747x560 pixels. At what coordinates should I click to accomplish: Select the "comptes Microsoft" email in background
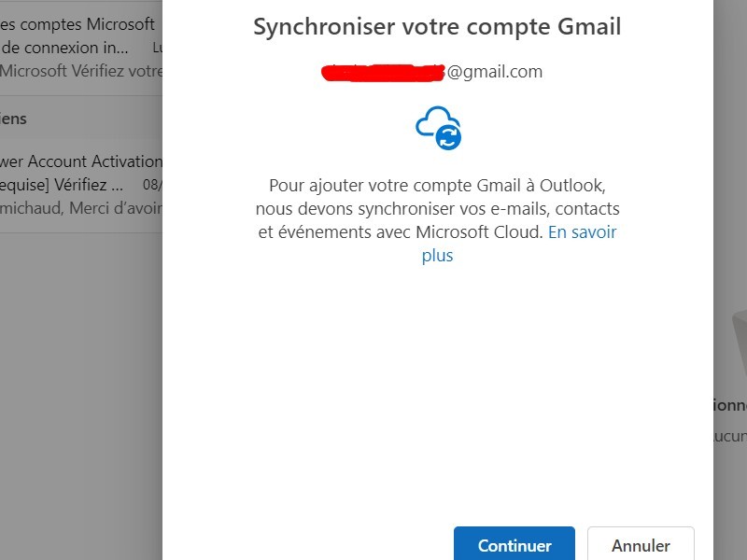tap(79, 22)
